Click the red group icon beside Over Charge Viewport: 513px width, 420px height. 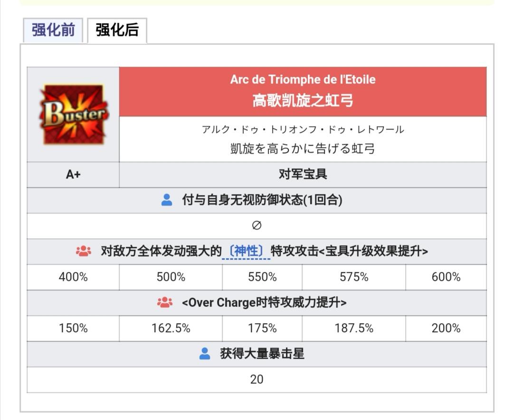tap(164, 302)
